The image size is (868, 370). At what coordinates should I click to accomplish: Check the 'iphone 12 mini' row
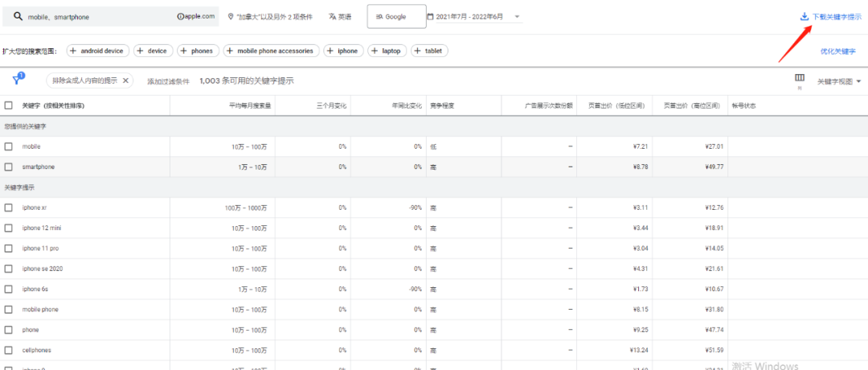(x=8, y=228)
